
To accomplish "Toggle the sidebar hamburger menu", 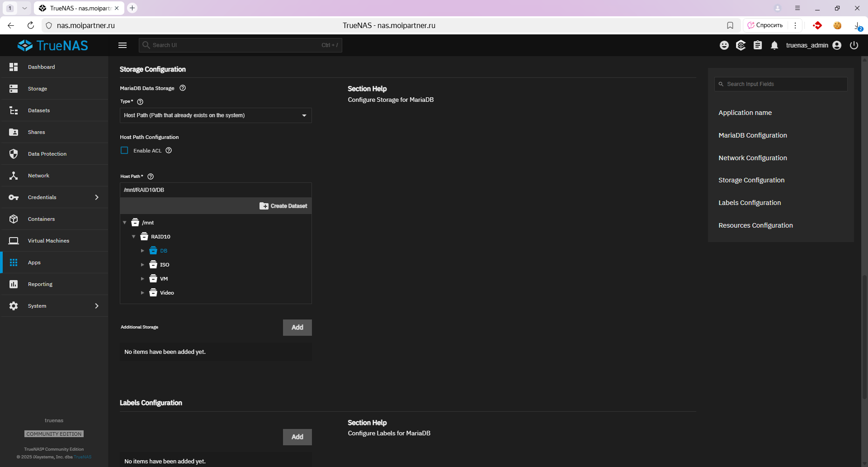I will (123, 45).
